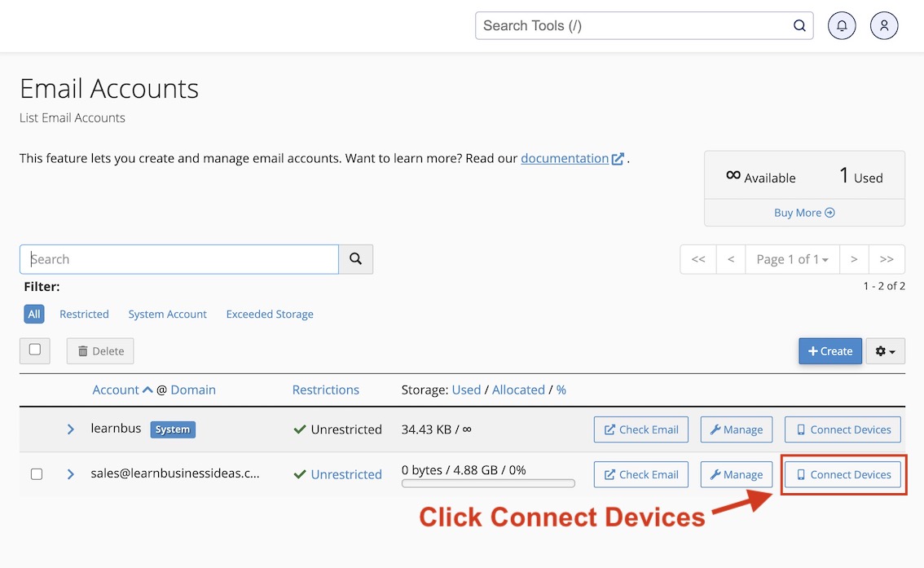Expand the sales@learnbusinessideas row
The image size is (924, 568).
pyautogui.click(x=70, y=473)
